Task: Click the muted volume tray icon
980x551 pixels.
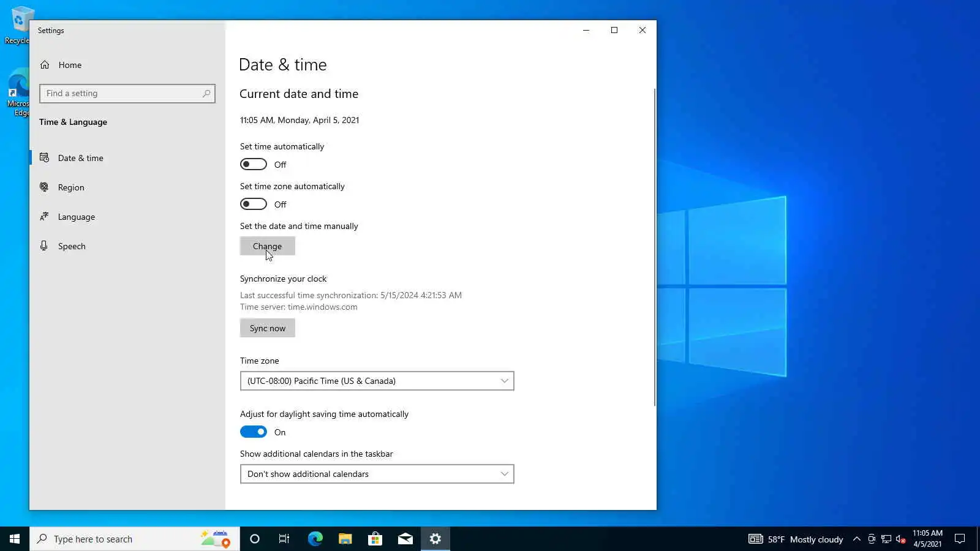Action: click(901, 539)
